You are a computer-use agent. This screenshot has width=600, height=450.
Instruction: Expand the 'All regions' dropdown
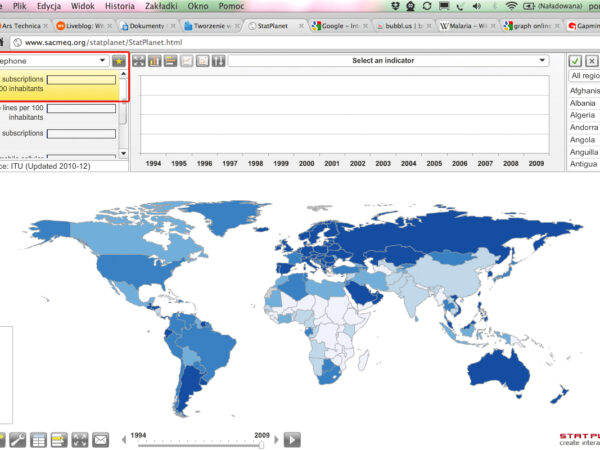click(583, 76)
